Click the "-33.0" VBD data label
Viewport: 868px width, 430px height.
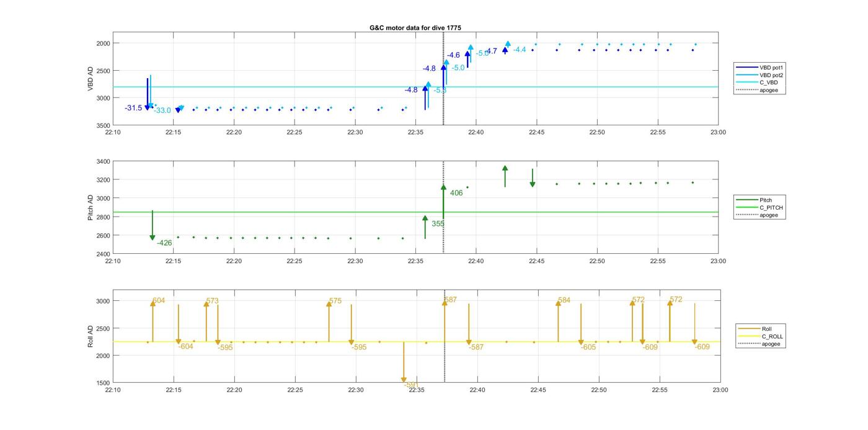point(162,110)
